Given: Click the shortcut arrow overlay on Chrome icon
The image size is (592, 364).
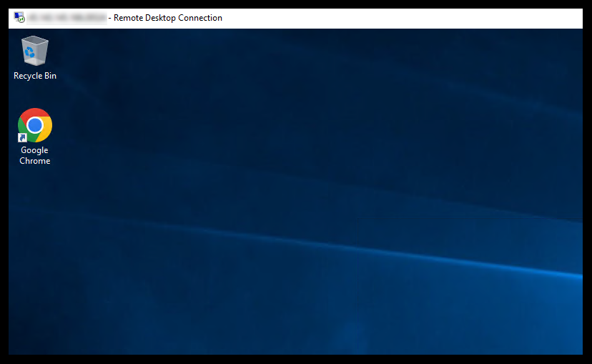Looking at the screenshot, I should pos(23,137).
